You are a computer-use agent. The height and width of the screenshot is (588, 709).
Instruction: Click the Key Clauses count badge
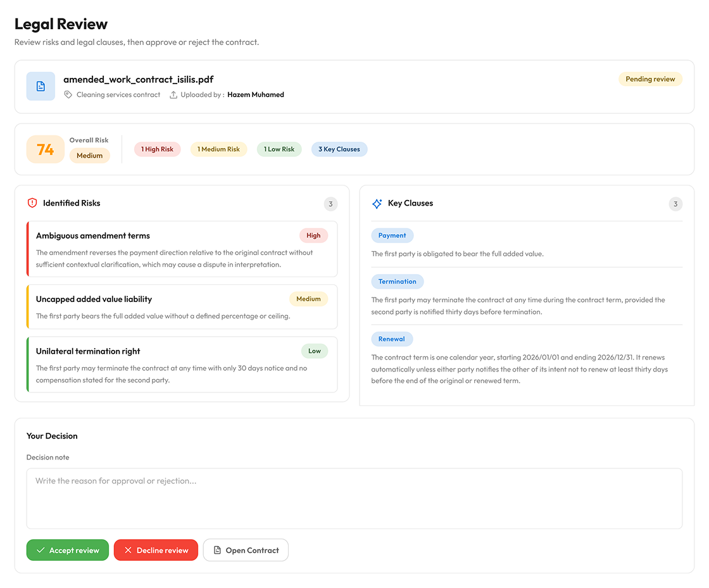click(675, 204)
